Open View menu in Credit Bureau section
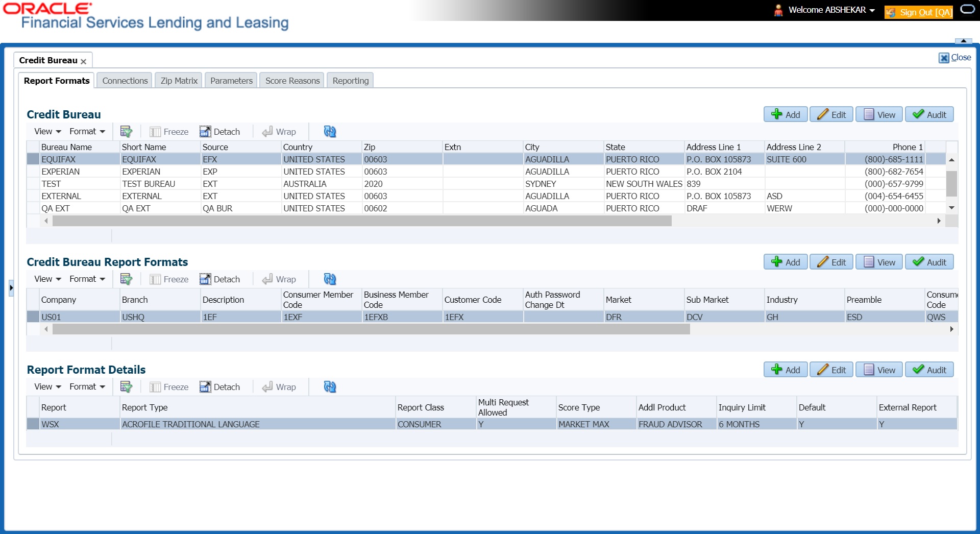The width and height of the screenshot is (980, 534). point(47,131)
